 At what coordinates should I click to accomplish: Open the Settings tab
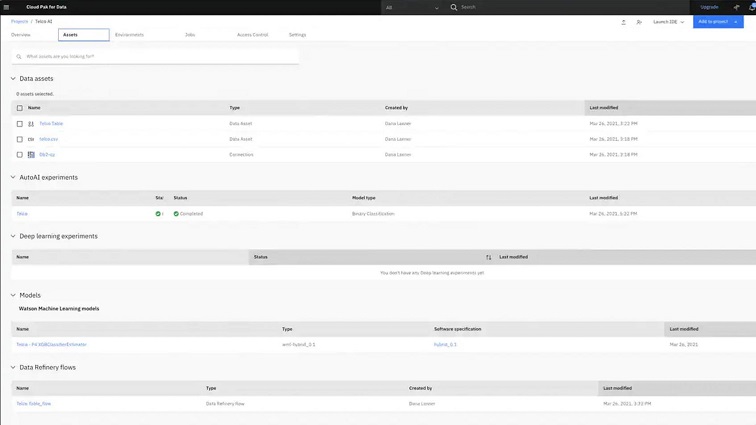tap(297, 35)
